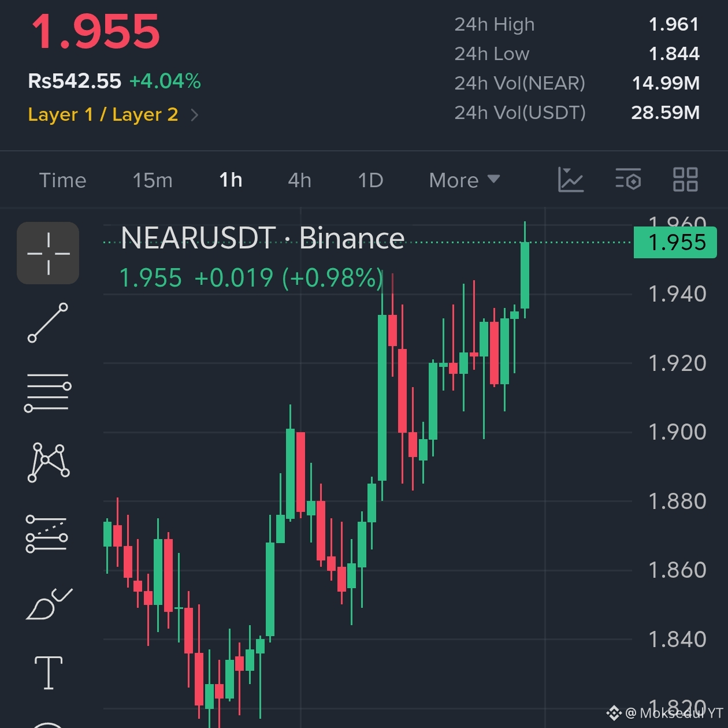Click the +4.04% change value

(165, 81)
